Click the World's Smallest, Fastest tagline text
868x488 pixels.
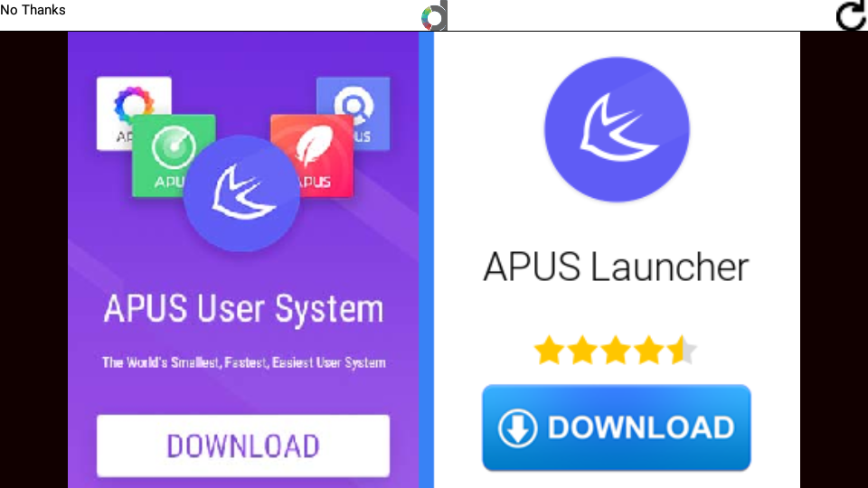[243, 362]
